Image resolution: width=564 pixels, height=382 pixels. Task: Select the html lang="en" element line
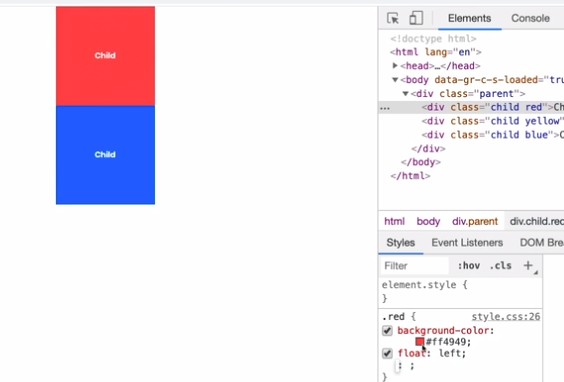tap(436, 52)
